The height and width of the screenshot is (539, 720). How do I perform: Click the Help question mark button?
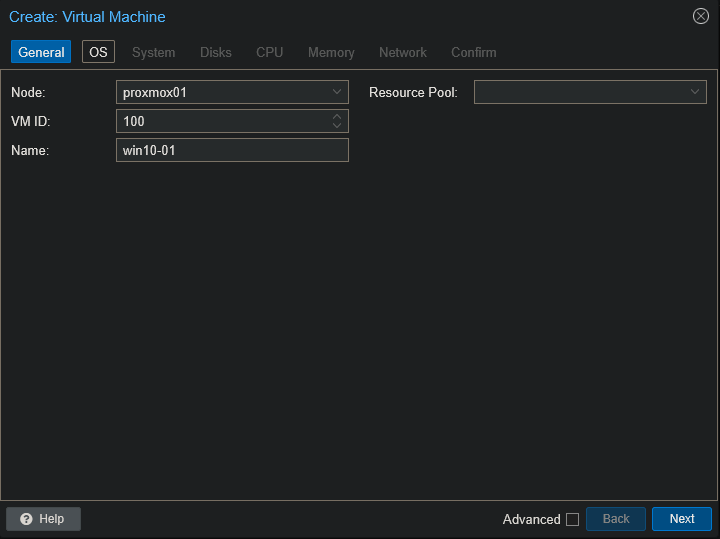click(43, 519)
